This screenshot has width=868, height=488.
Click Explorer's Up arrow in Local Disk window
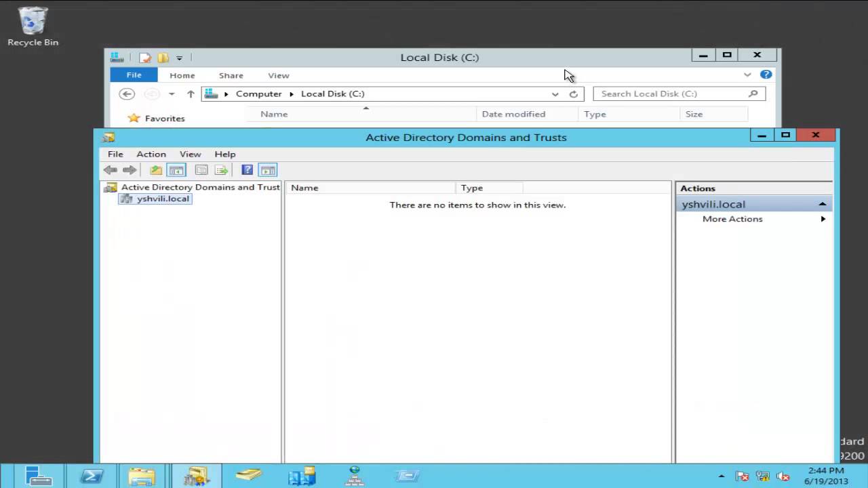[x=191, y=94]
